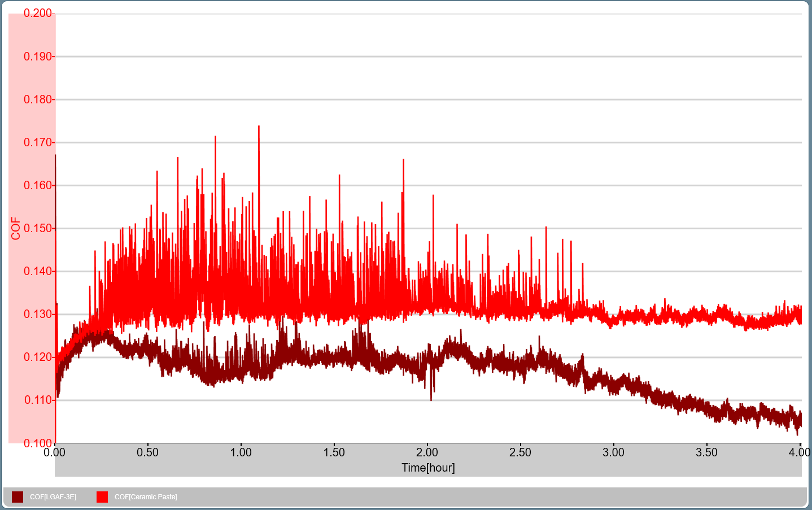Click the 0.200 y-axis tick label
Viewport: 812px width, 510px height.
tap(38, 13)
